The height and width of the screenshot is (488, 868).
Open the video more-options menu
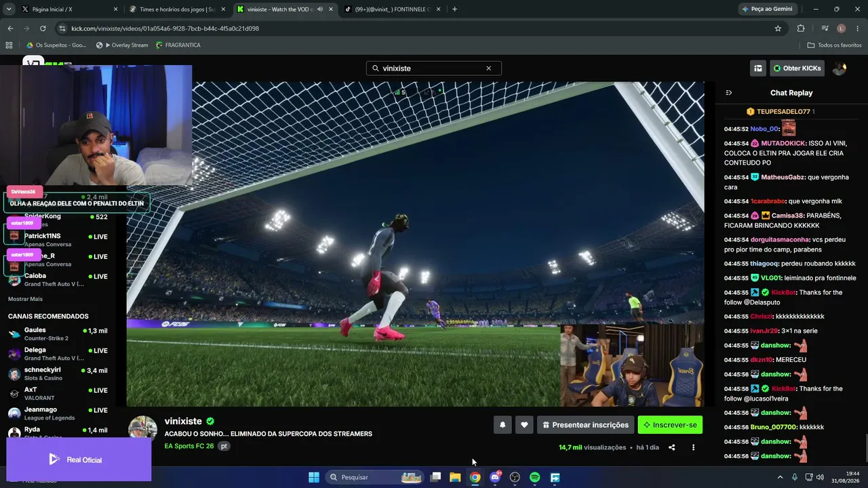tap(693, 447)
